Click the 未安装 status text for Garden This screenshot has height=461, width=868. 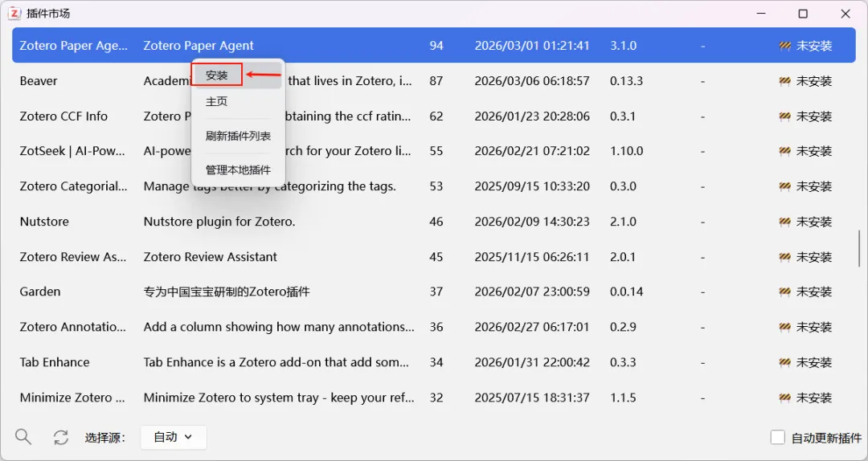(813, 292)
